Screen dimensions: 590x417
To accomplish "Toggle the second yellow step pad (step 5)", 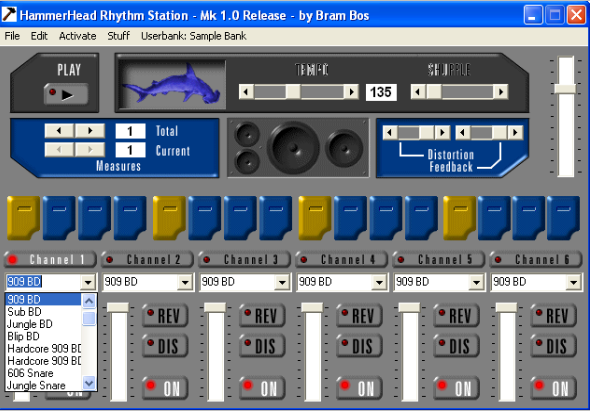I will click(169, 218).
